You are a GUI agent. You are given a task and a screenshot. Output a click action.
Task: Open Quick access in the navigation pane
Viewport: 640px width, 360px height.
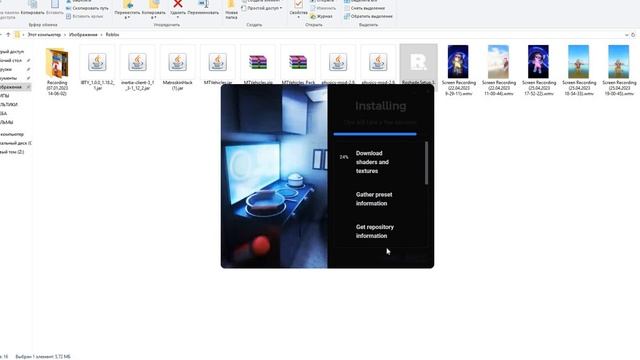pyautogui.click(x=12, y=51)
